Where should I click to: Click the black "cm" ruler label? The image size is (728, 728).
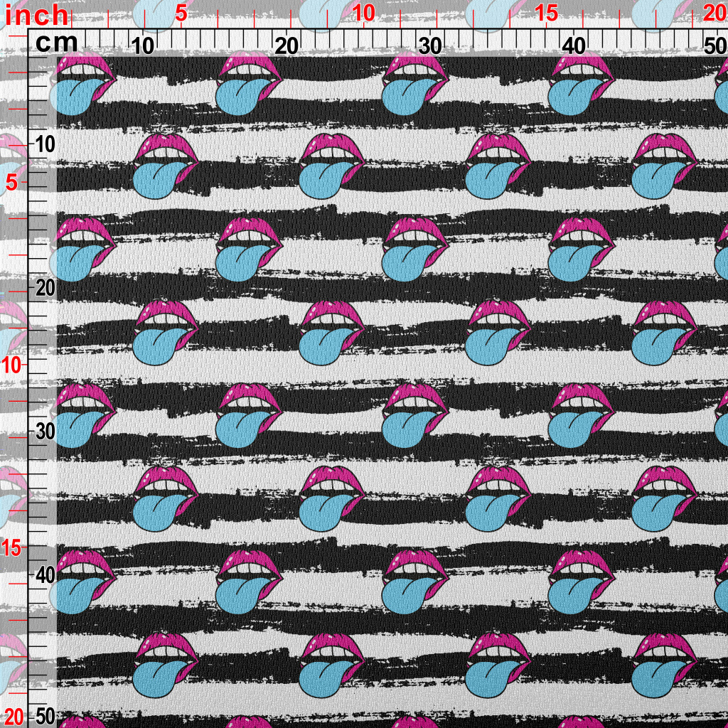pos(57,43)
